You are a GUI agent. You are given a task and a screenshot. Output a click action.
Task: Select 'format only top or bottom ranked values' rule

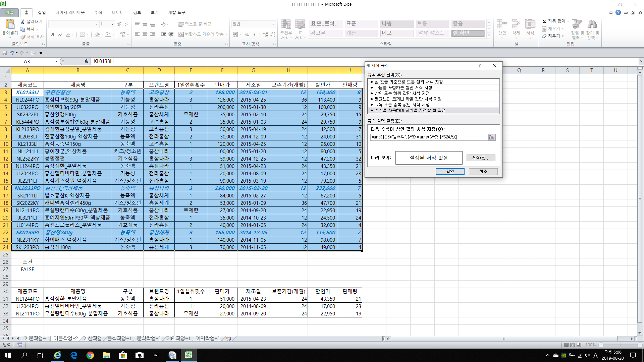point(401,93)
